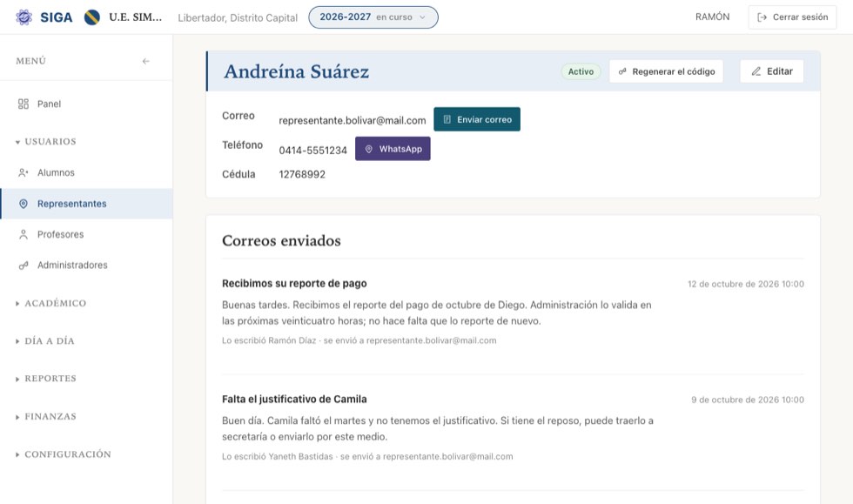This screenshot has width=853, height=504.
Task: Open Profesores in the sidebar
Action: coord(86,234)
